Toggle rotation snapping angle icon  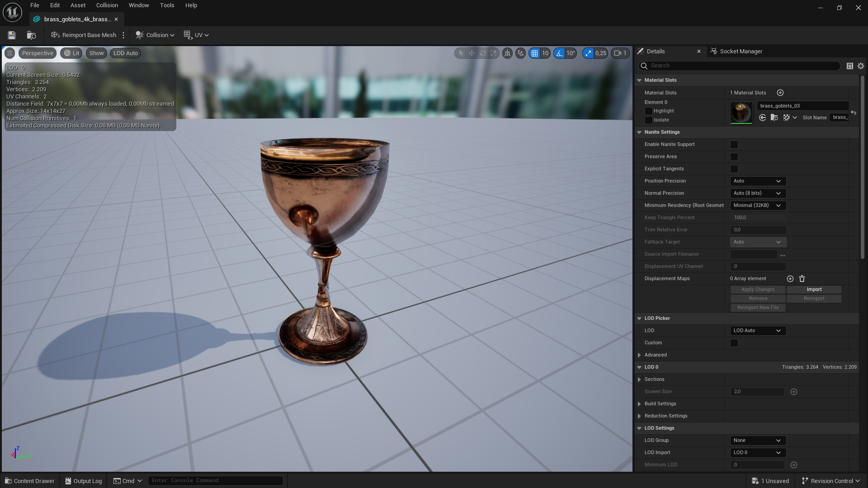tap(560, 53)
